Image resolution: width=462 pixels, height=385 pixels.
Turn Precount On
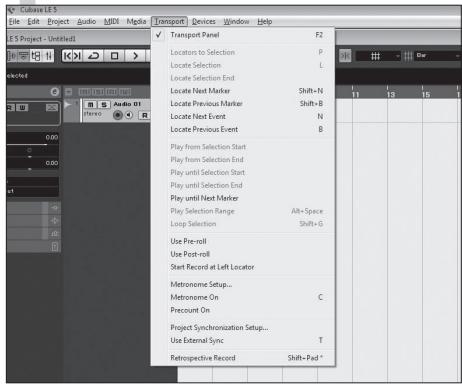pyautogui.click(x=243, y=310)
